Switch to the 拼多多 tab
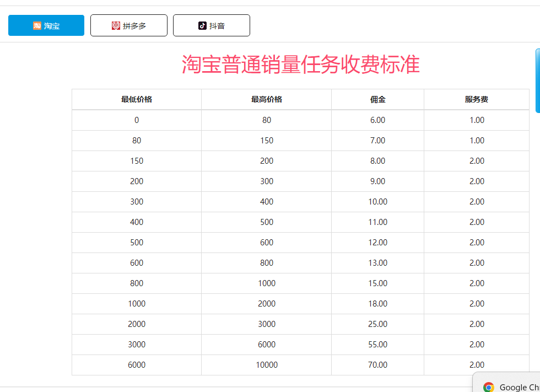 (129, 25)
